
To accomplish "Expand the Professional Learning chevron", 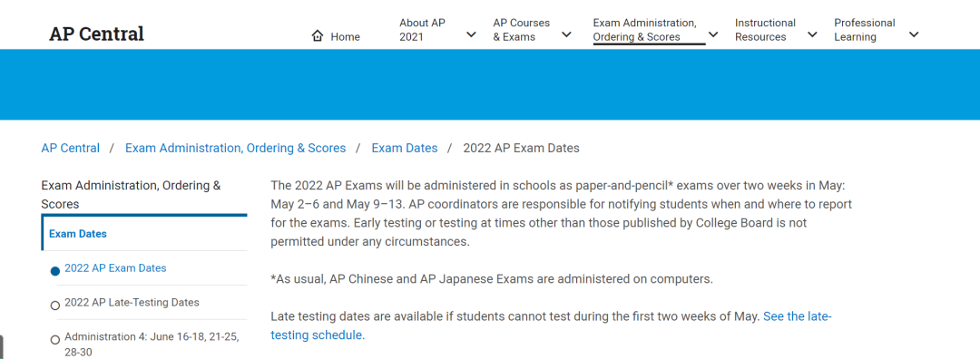I will (914, 34).
